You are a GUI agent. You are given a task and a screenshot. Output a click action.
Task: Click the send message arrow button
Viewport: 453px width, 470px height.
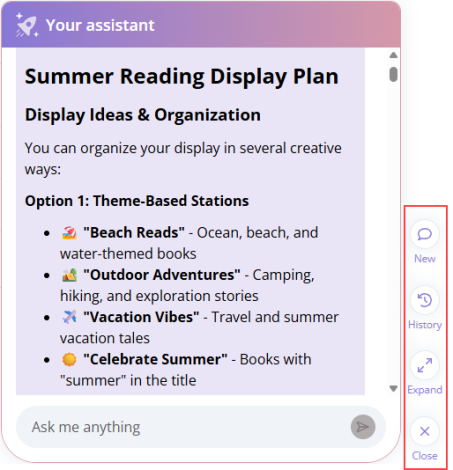tap(363, 427)
